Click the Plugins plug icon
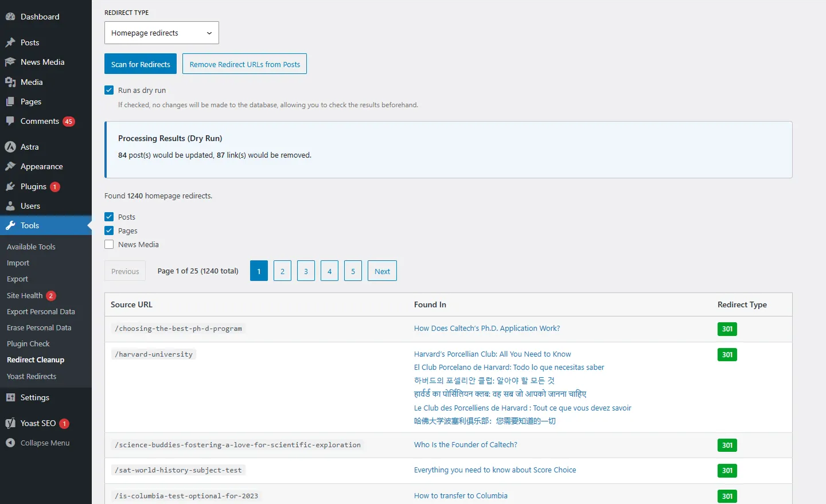The image size is (826, 504). tap(10, 186)
